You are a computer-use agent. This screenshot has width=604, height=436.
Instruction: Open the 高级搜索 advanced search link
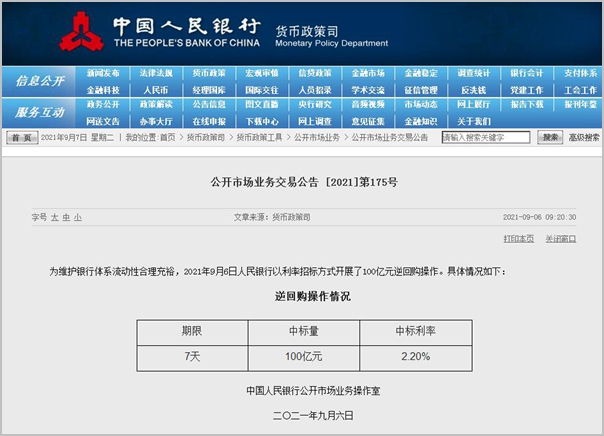pyautogui.click(x=584, y=137)
